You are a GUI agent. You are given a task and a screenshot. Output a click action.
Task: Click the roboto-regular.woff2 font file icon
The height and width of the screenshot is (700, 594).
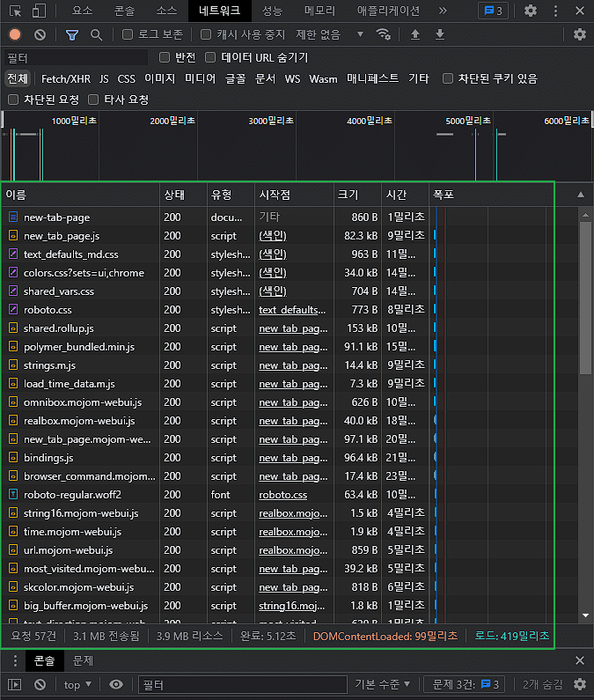point(13,494)
